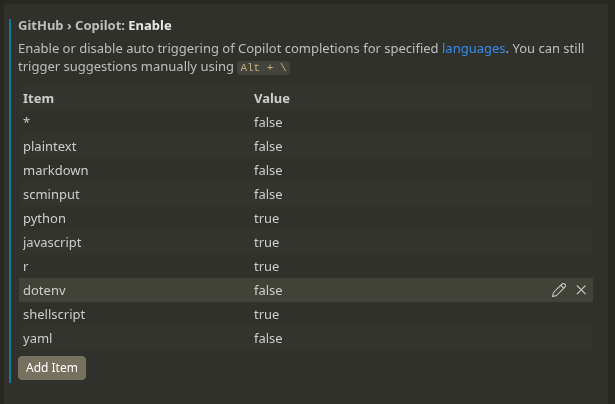Click the GitHub Copilot: Enable setting title
Image resolution: width=615 pixels, height=404 pixels.
[95, 25]
